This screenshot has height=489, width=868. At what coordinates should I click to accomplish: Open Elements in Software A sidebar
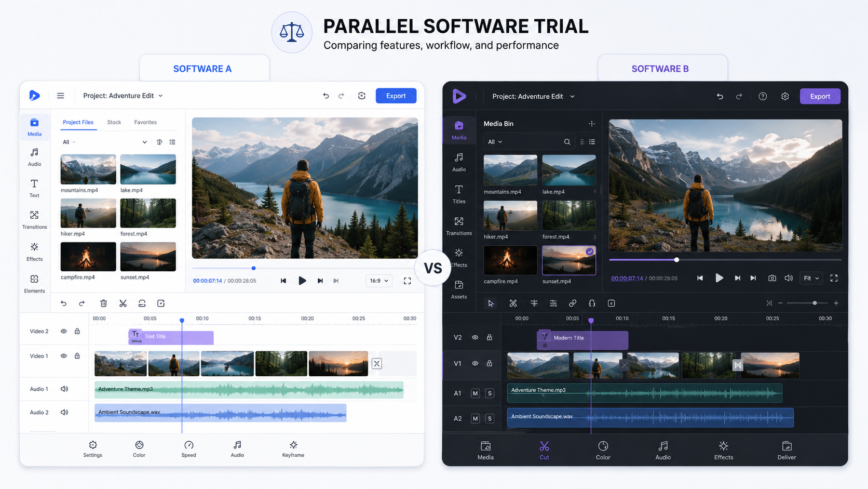coord(34,284)
